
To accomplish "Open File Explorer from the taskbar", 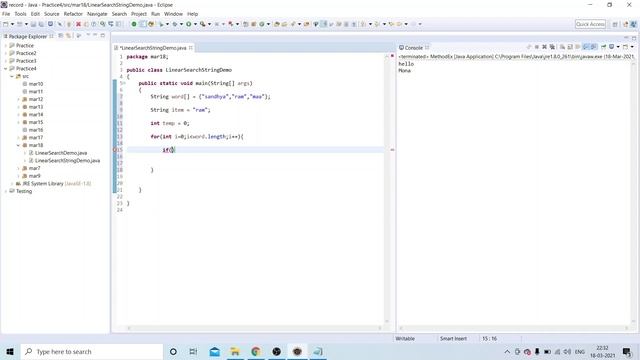I will pyautogui.click(x=235, y=351).
